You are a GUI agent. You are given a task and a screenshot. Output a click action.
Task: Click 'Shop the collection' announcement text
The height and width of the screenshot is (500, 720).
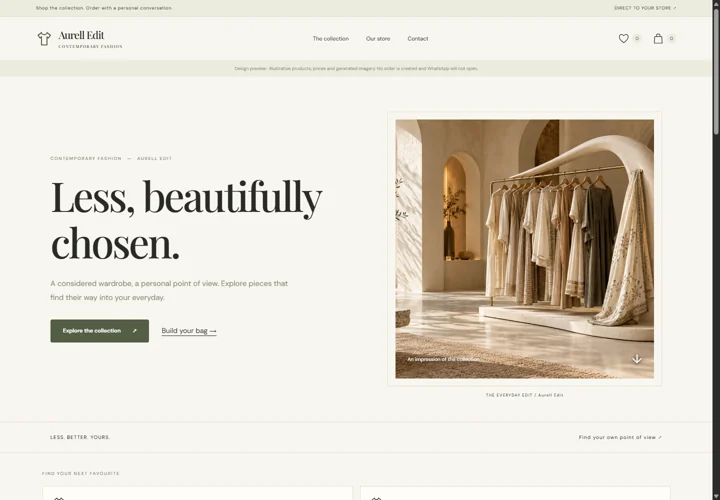click(x=104, y=8)
